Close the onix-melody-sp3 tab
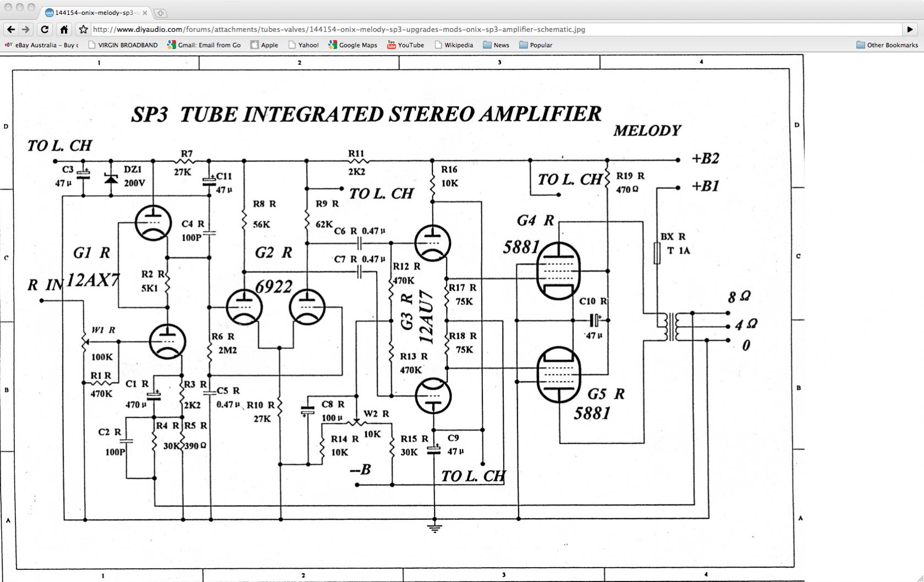 point(145,13)
